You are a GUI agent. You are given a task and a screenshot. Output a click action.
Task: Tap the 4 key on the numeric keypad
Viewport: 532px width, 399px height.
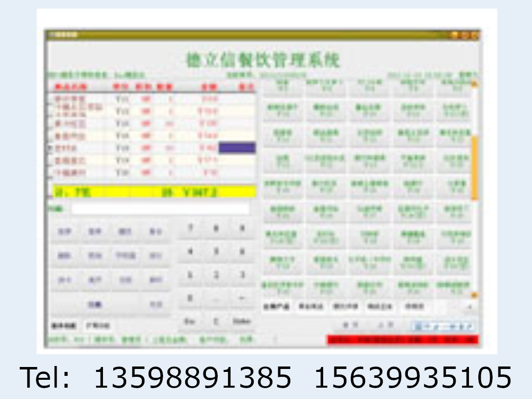191,252
